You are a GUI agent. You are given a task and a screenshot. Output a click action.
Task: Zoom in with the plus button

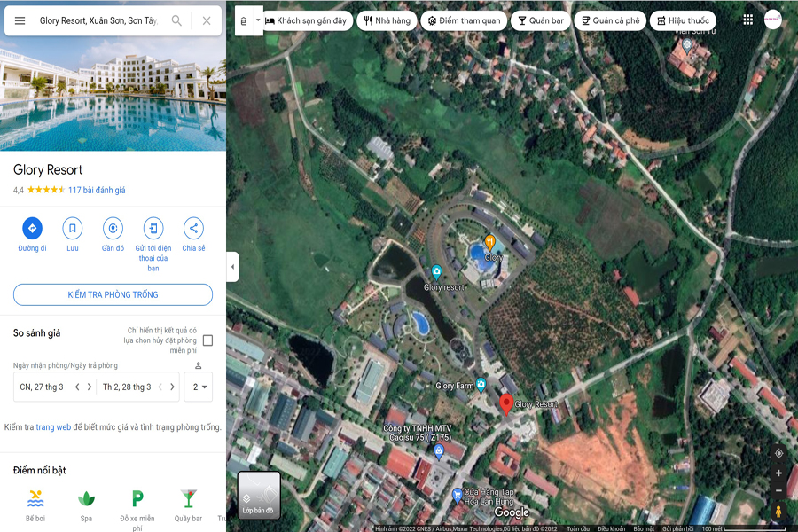778,473
